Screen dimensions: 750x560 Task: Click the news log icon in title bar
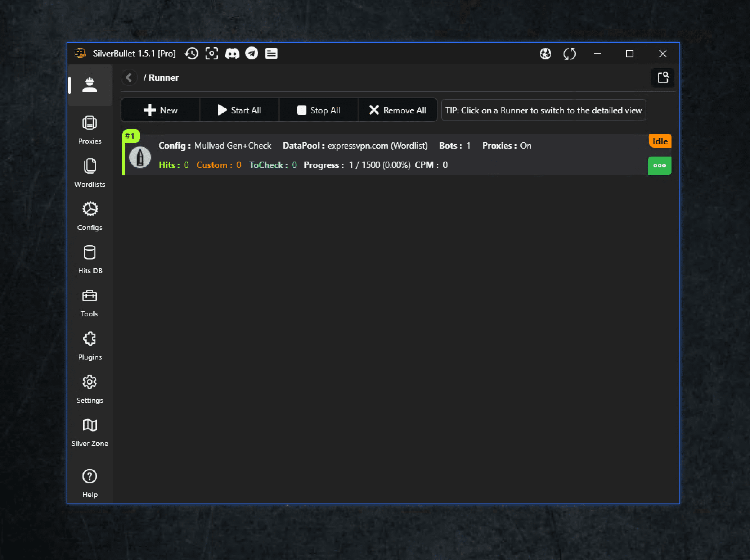(x=271, y=54)
